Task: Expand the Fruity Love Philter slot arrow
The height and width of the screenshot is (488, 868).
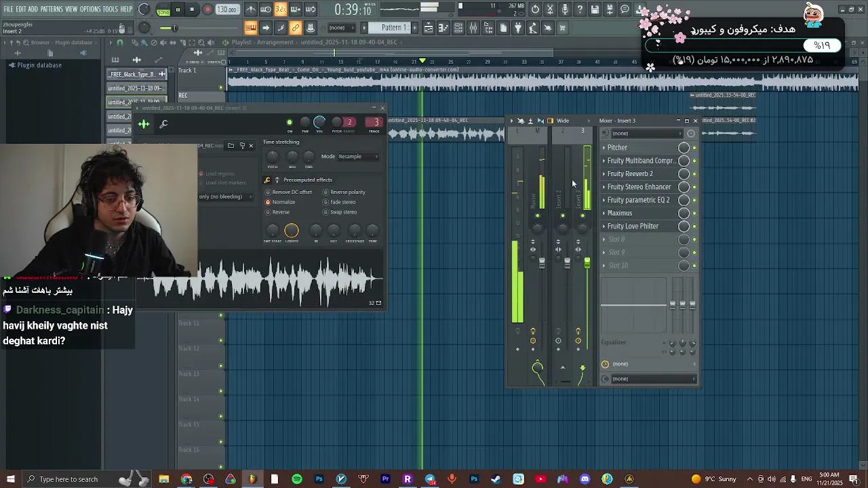Action: pos(604,226)
